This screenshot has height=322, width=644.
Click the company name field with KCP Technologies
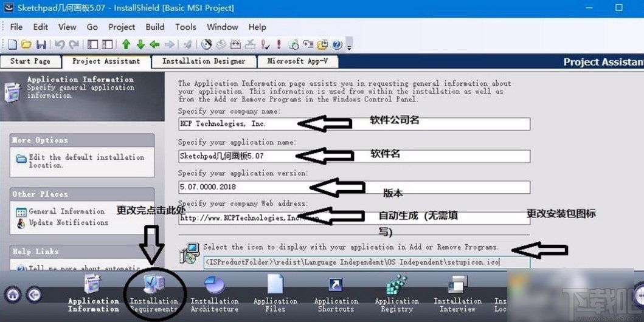click(354, 124)
